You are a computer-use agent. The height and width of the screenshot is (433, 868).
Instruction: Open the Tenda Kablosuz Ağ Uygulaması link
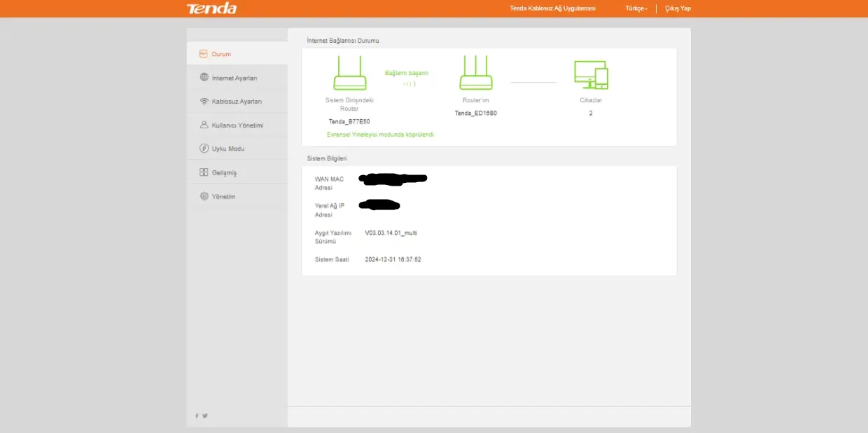(552, 8)
